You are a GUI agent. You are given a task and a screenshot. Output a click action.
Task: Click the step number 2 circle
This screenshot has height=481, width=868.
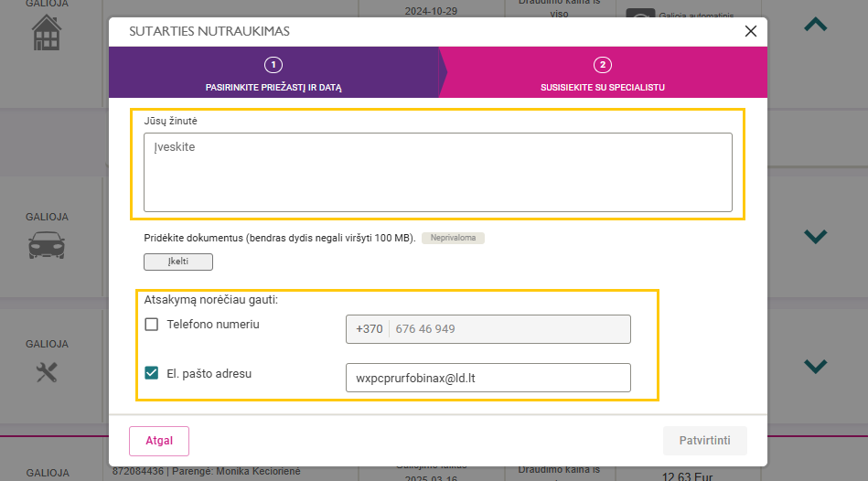pyautogui.click(x=602, y=65)
